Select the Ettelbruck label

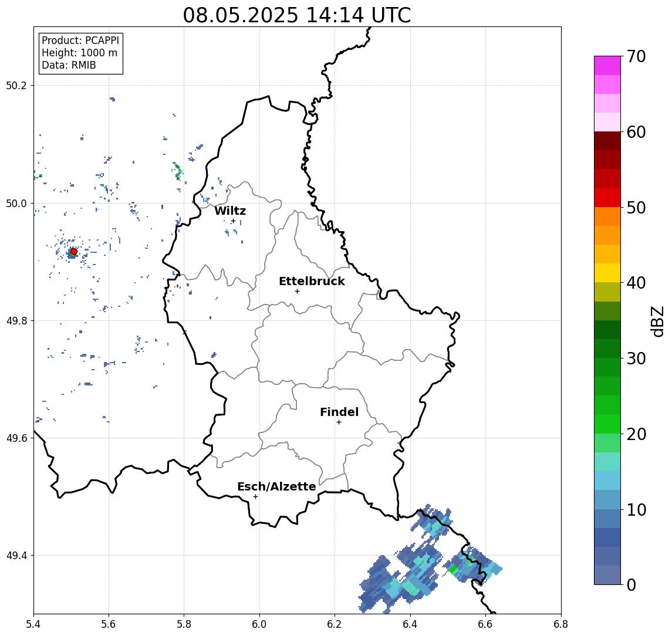(x=312, y=281)
